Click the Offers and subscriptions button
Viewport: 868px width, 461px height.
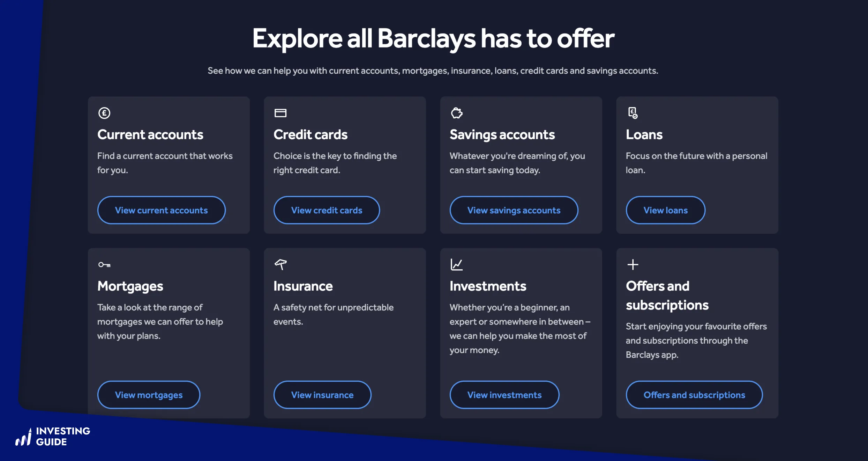pyautogui.click(x=694, y=395)
